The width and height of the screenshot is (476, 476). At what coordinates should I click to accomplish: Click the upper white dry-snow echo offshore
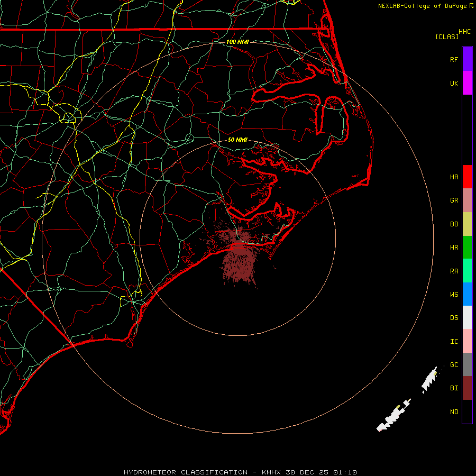pyautogui.click(x=430, y=379)
